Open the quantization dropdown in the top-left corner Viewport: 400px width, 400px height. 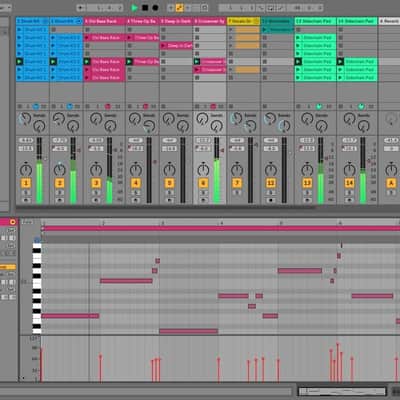click(x=5, y=8)
